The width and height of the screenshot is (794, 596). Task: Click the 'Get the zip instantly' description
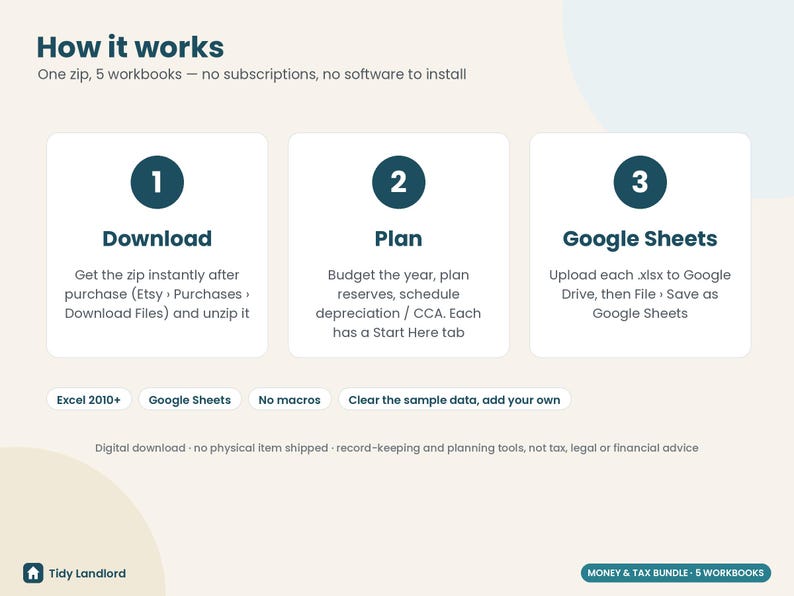pos(157,294)
